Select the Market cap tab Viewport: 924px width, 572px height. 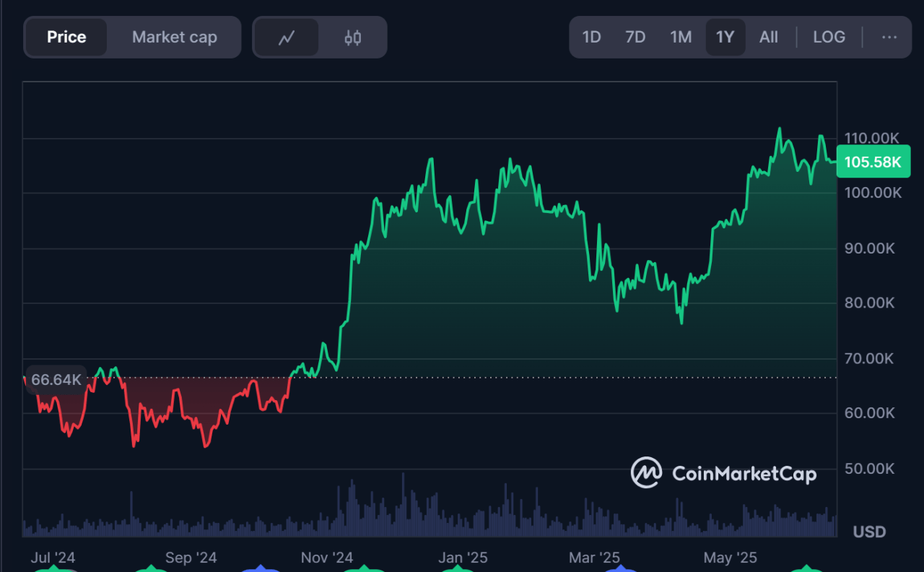(x=174, y=38)
